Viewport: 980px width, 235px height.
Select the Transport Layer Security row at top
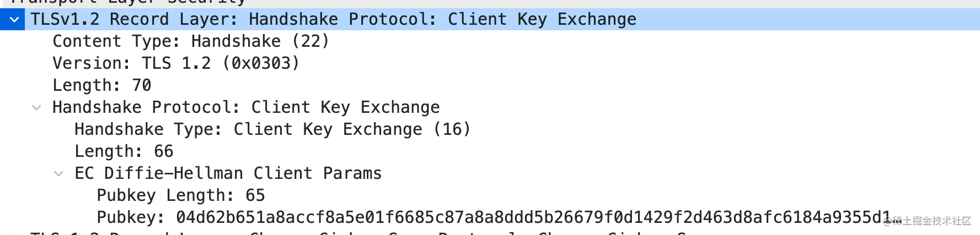point(127,2)
